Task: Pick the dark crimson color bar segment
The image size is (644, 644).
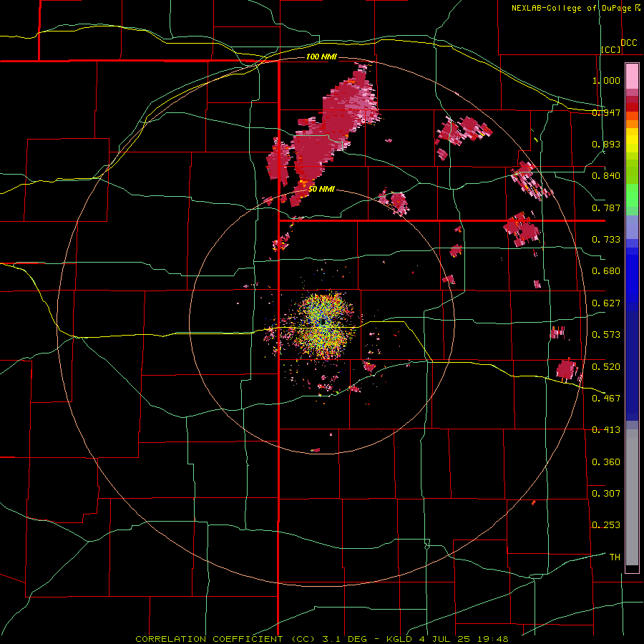Action: click(632, 99)
